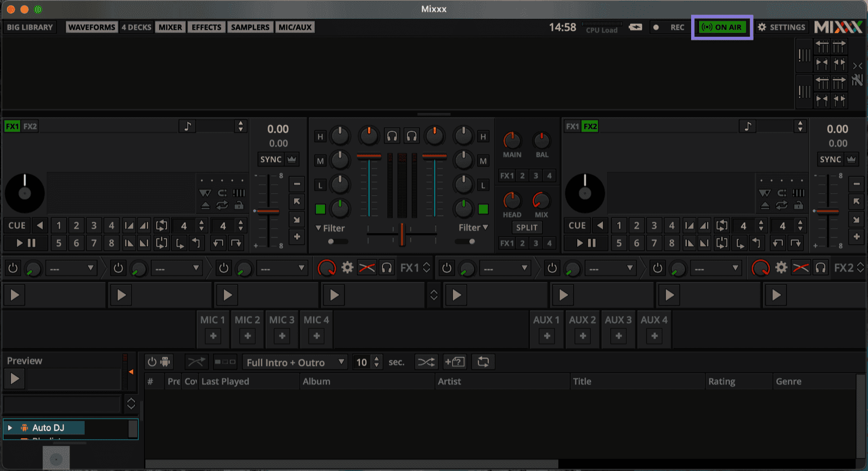Click hotcue 5 on the left deck
Viewport: 868px width, 471px height.
click(59, 243)
